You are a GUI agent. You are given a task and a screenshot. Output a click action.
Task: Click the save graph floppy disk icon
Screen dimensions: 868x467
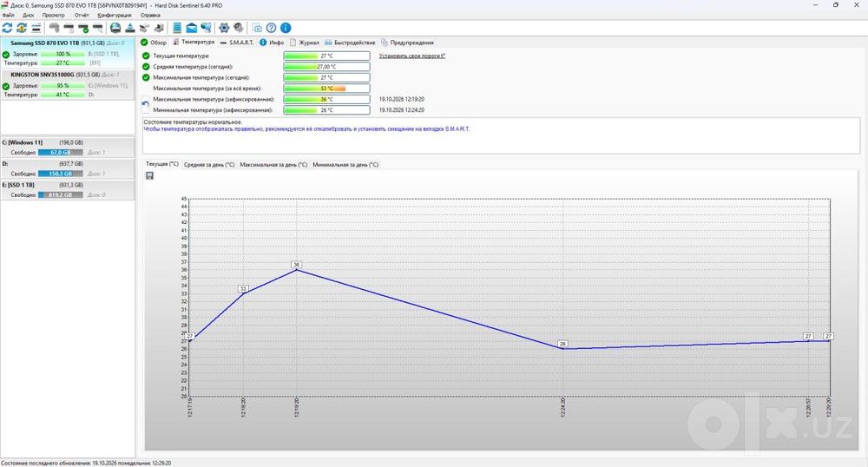[x=149, y=175]
